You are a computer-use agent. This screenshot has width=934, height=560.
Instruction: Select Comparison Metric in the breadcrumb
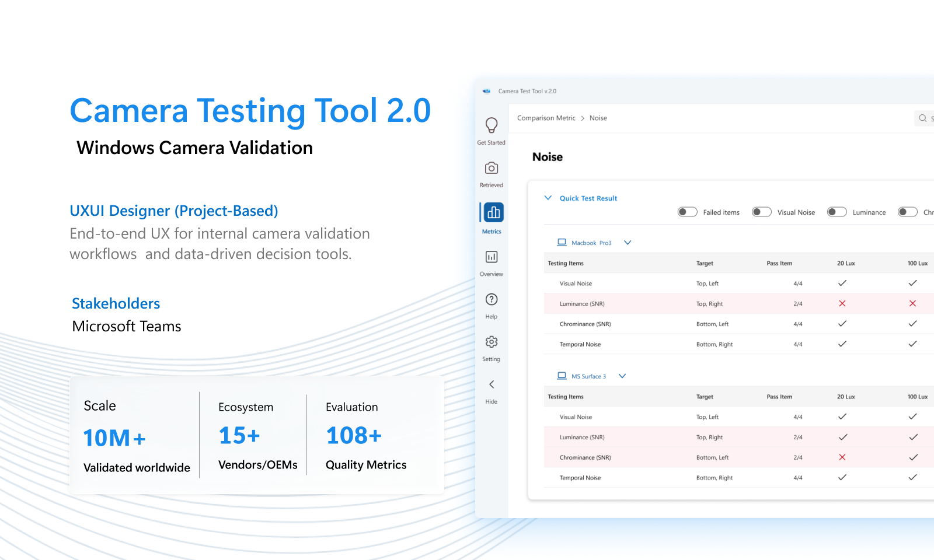[x=545, y=118]
